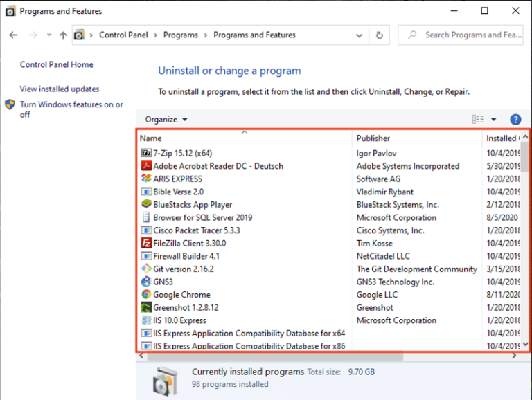Click publisher NetCitadel LLC
Screen dimensions: 532x400
click(383, 256)
